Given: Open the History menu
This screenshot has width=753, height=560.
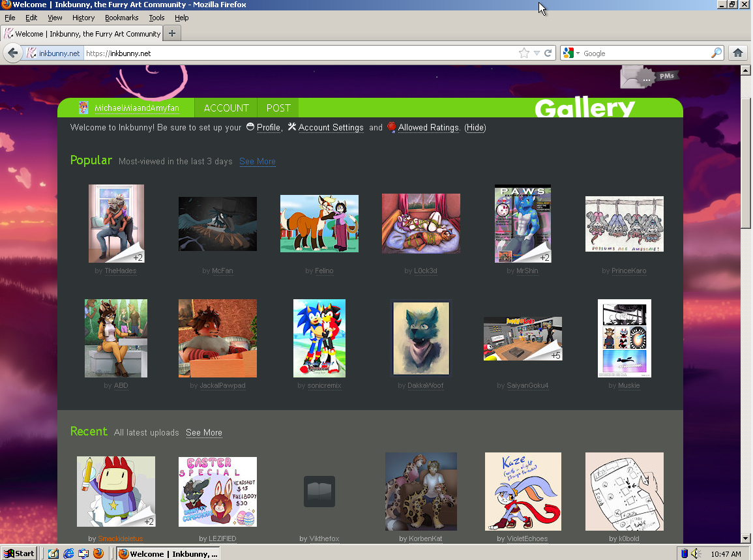Looking at the screenshot, I should 83,18.
